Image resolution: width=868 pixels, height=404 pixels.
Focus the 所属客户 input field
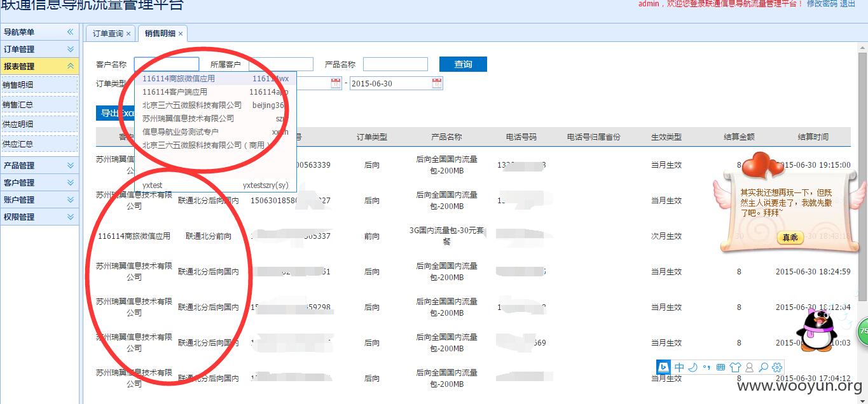281,64
